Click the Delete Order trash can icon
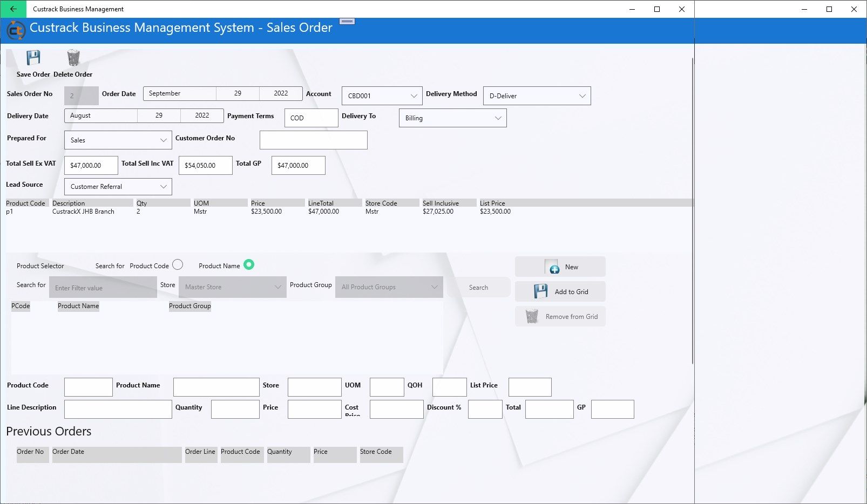The width and height of the screenshot is (867, 504). click(x=73, y=58)
